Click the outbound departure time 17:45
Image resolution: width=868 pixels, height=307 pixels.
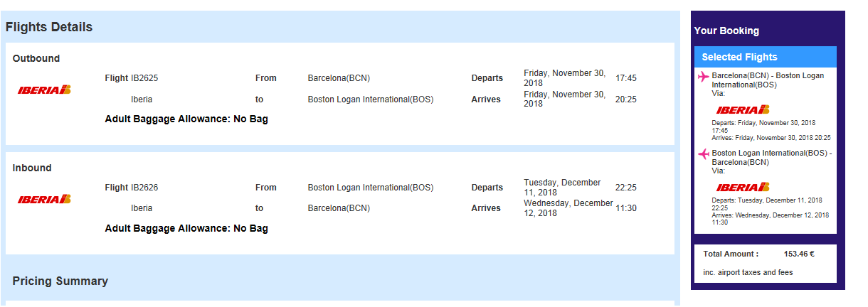(x=626, y=78)
